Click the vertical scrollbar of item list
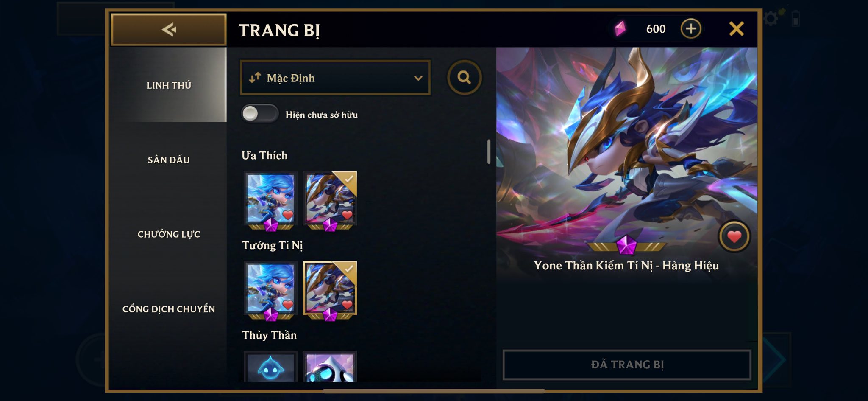The height and width of the screenshot is (401, 868). [x=489, y=151]
